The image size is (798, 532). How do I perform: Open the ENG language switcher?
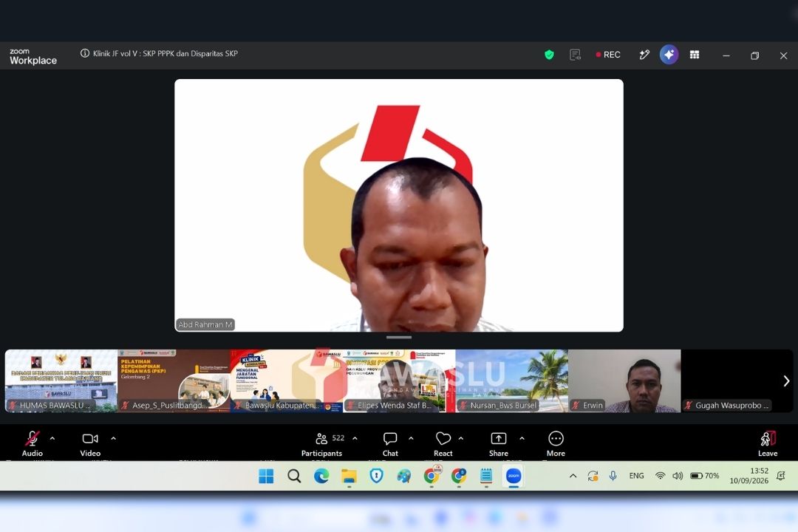636,476
